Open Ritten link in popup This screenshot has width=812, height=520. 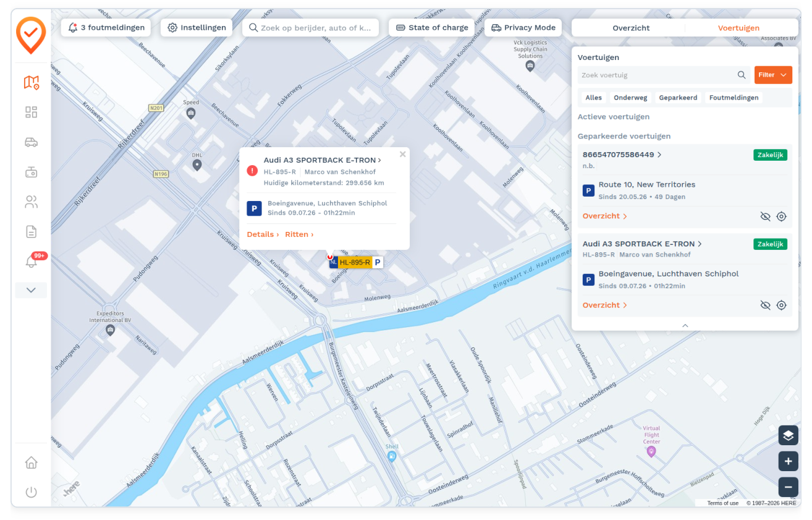(x=299, y=234)
